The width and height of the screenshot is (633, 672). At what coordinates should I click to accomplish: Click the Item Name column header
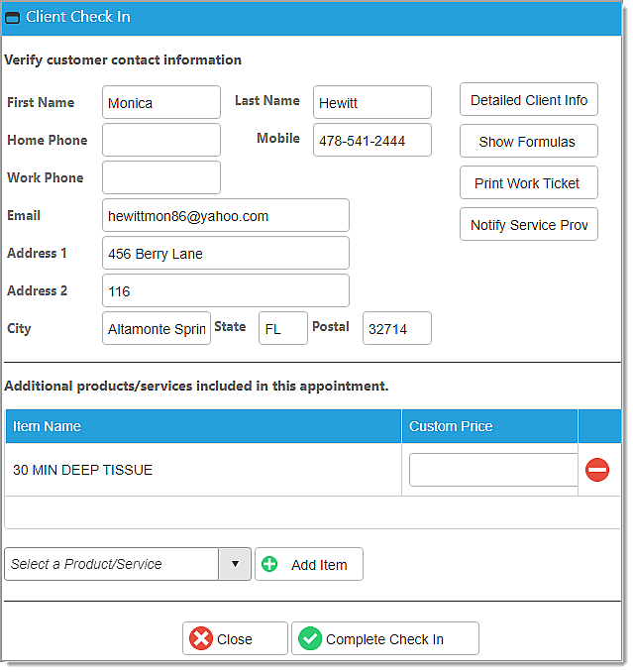click(x=203, y=426)
